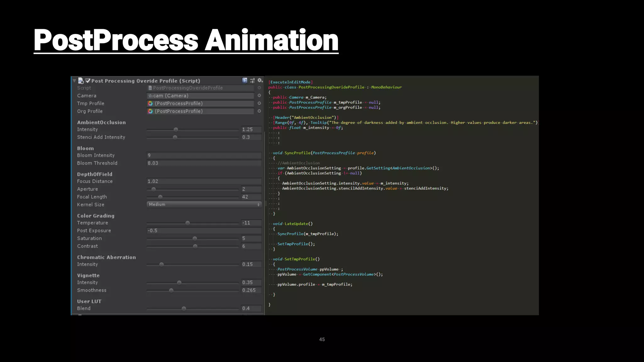
Task: Click the AmbientOcclusion Intensity value 1.25
Action: pyautogui.click(x=251, y=129)
